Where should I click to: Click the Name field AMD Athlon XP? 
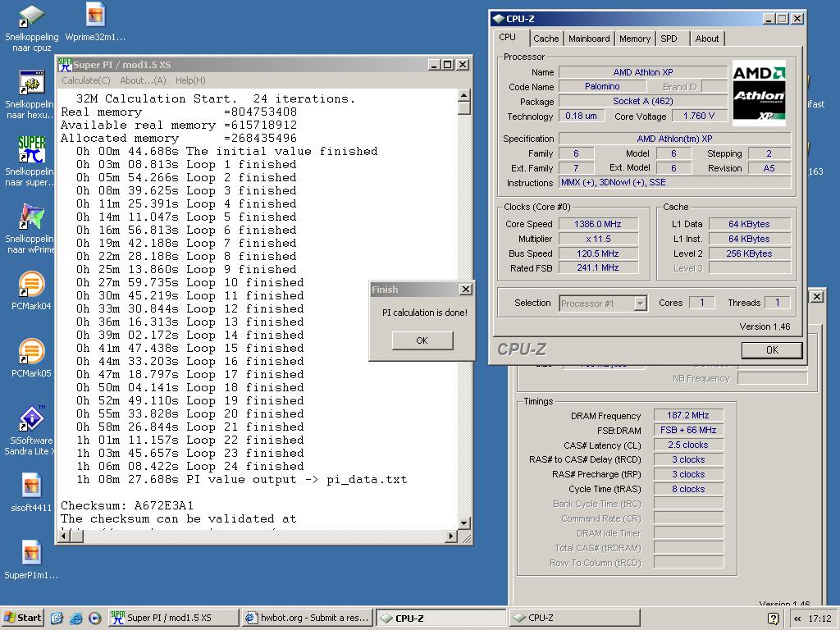[x=643, y=72]
